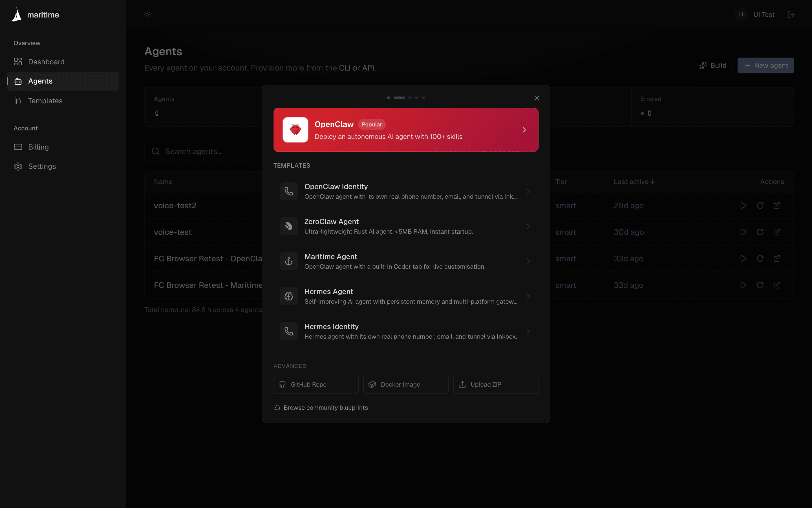Image resolution: width=812 pixels, height=508 pixels.
Task: Open the 30d ago agent external link icon
Action: [777, 232]
